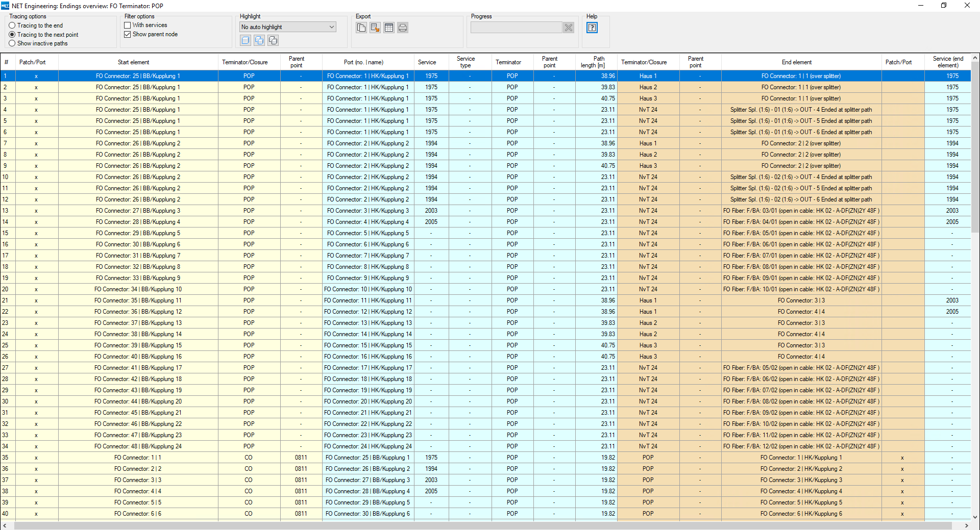
Task: Uncheck the Show parent node checkbox
Action: tap(128, 34)
